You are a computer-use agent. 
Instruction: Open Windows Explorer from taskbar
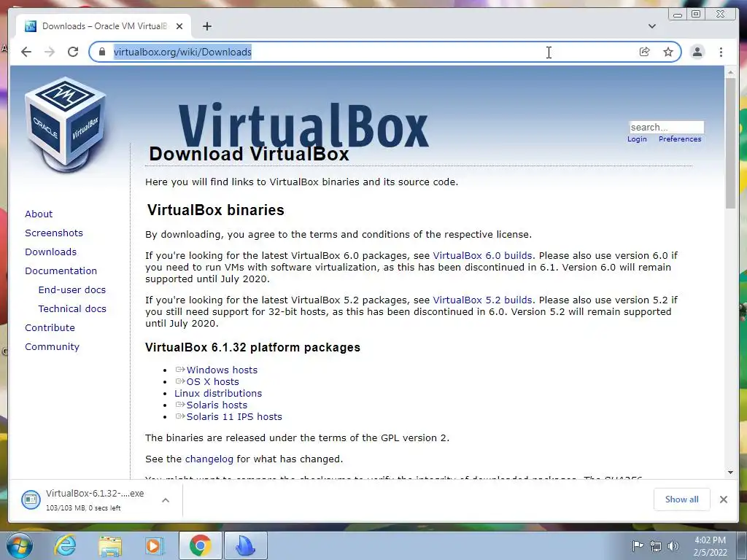click(110, 545)
